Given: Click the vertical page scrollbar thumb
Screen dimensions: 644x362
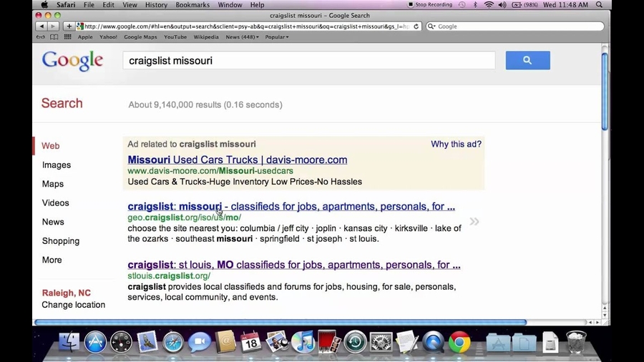Looking at the screenshot, I should 605,91.
